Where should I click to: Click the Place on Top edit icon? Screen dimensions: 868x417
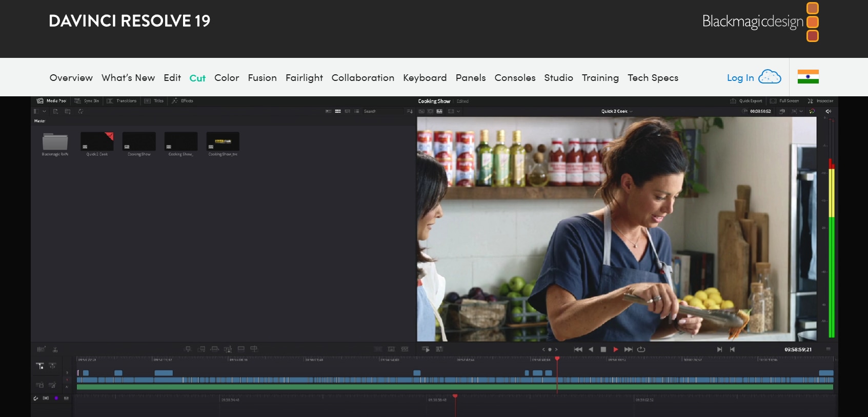(241, 349)
